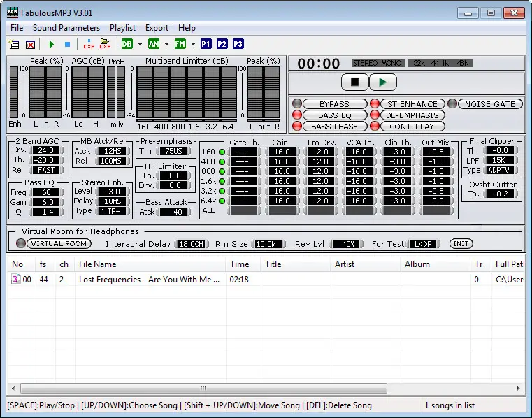532x418 pixels.
Task: Disable the BASS EQ toggle
Action: pyautogui.click(x=333, y=115)
